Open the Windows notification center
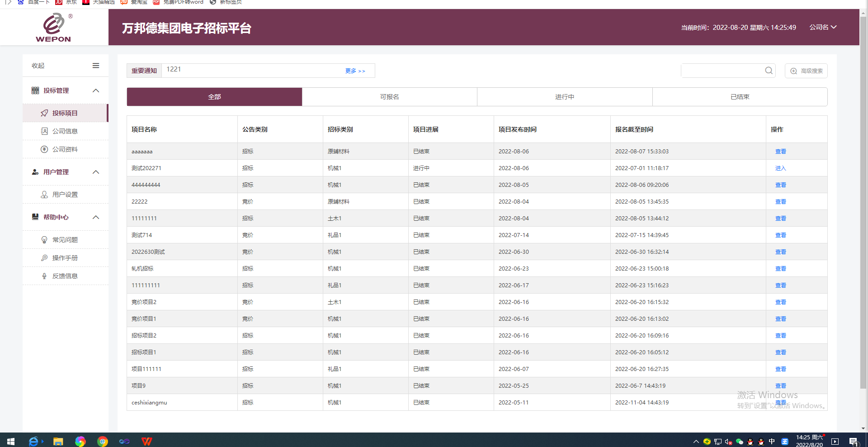The height and width of the screenshot is (447, 868). pyautogui.click(x=854, y=442)
